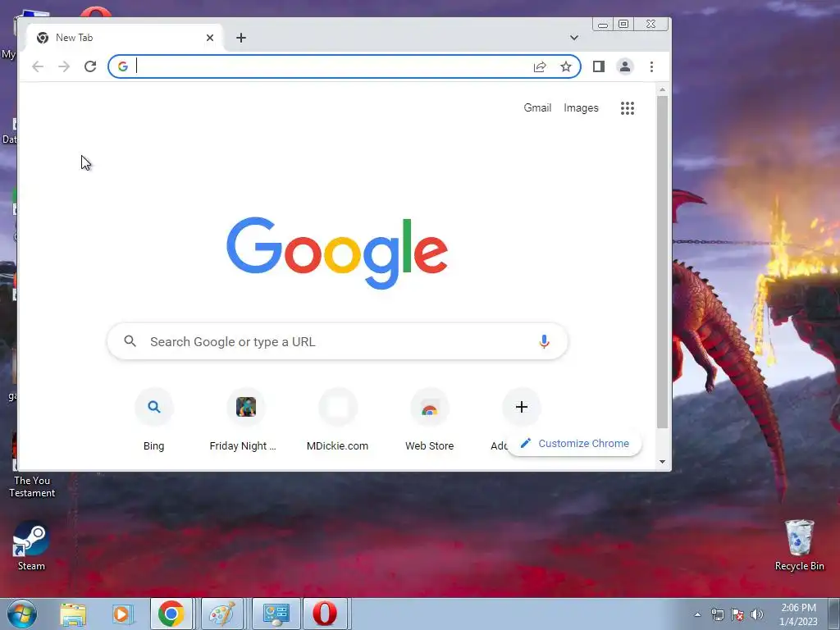Click the network tray icon
Image resolution: width=840 pixels, height=630 pixels.
717,614
